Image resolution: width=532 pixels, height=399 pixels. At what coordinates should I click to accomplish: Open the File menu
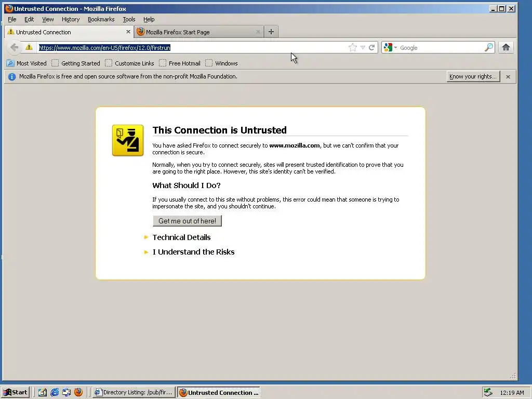click(x=12, y=19)
